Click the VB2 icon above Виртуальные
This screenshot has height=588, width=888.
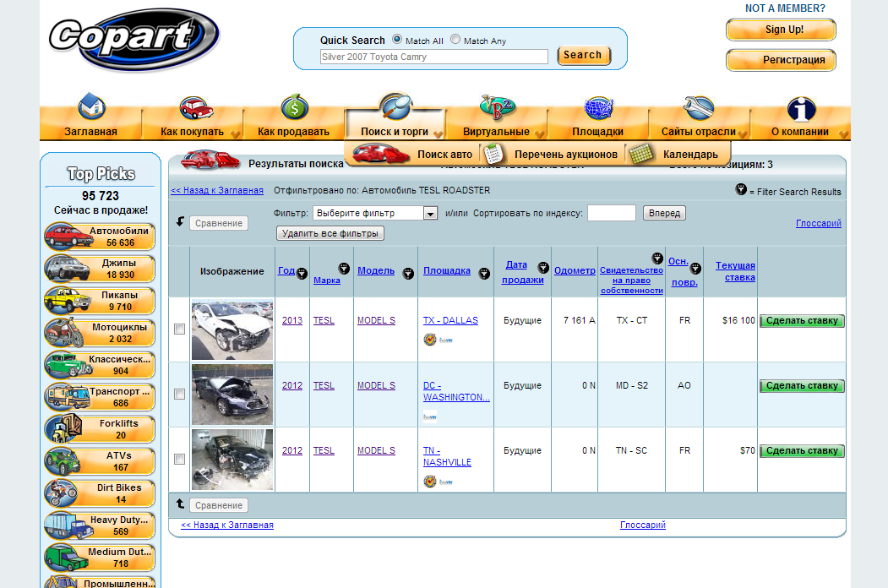point(496,107)
